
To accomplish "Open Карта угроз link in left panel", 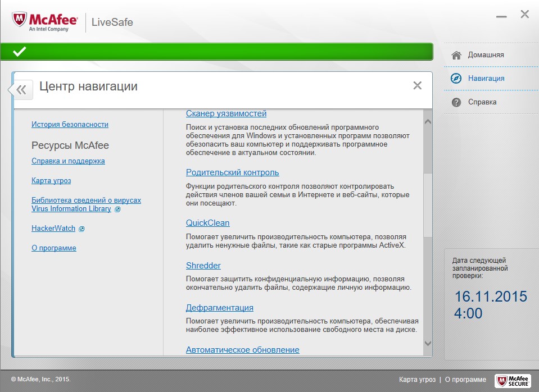I will [51, 180].
